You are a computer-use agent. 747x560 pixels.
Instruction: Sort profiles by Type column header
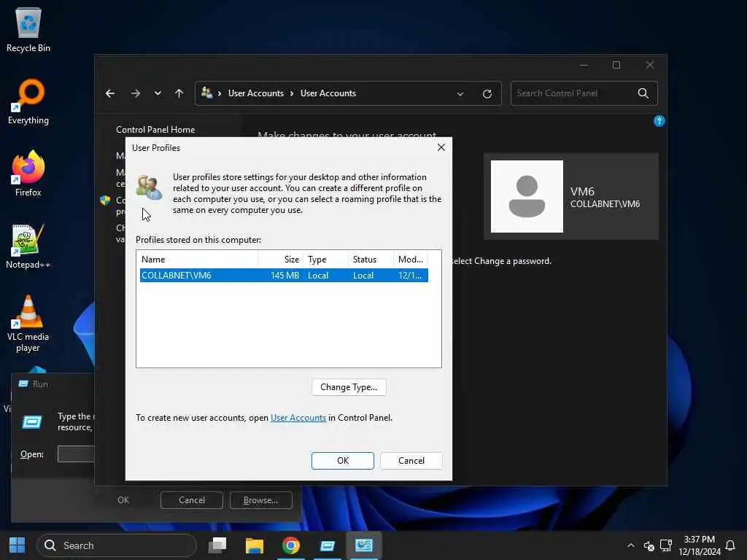point(326,260)
